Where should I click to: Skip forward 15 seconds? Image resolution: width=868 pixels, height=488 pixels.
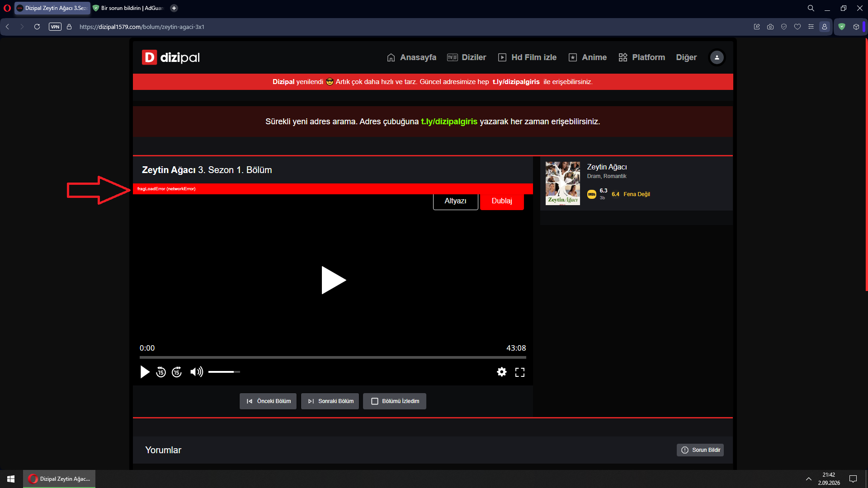(177, 372)
